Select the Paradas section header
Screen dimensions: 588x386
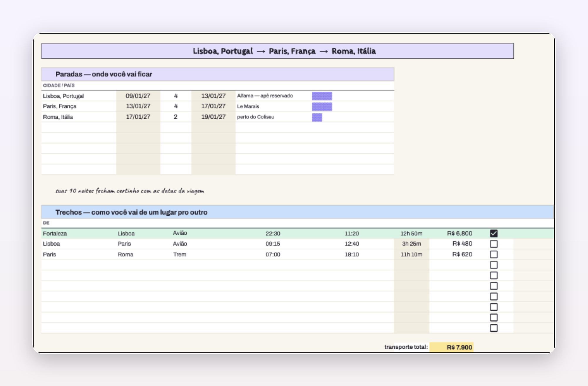pos(218,74)
